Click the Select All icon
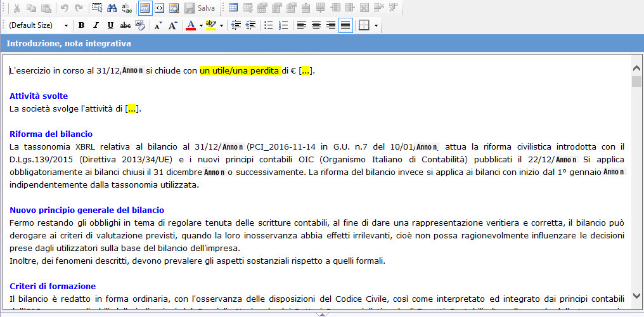The height and width of the screenshot is (317, 644). [x=97, y=8]
